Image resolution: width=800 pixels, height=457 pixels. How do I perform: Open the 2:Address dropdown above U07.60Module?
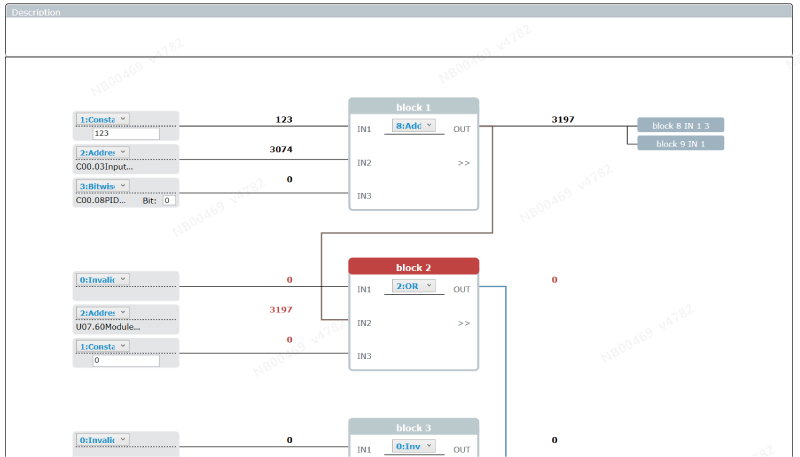click(103, 313)
